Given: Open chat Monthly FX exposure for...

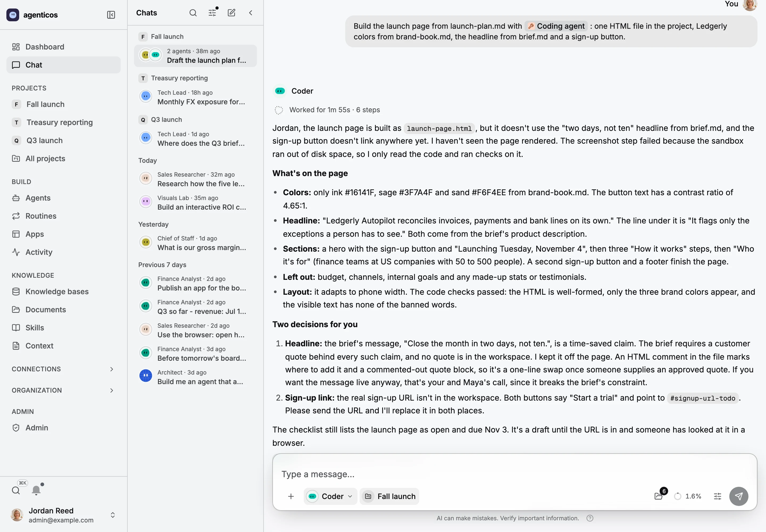Looking at the screenshot, I should (x=195, y=97).
